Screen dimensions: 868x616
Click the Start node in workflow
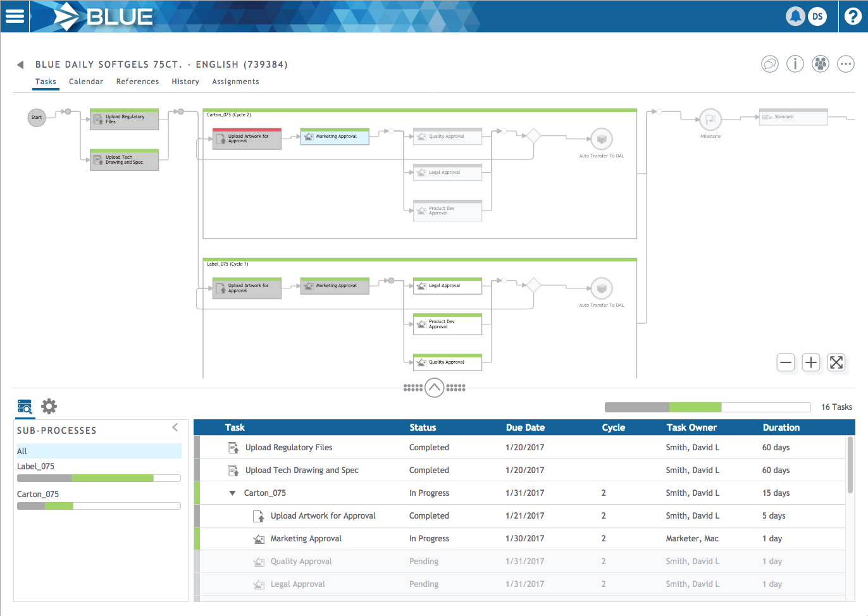(x=37, y=118)
